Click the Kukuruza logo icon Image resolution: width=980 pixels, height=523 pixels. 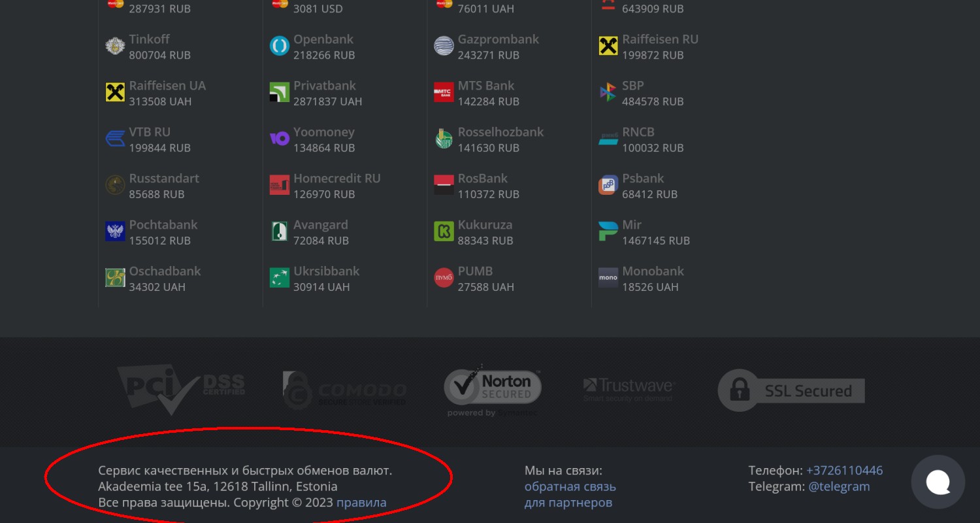444,231
